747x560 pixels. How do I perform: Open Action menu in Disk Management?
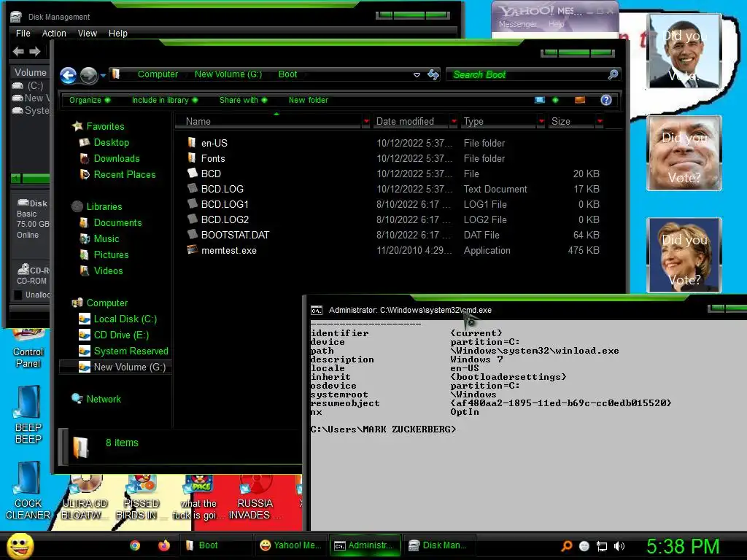(x=54, y=34)
